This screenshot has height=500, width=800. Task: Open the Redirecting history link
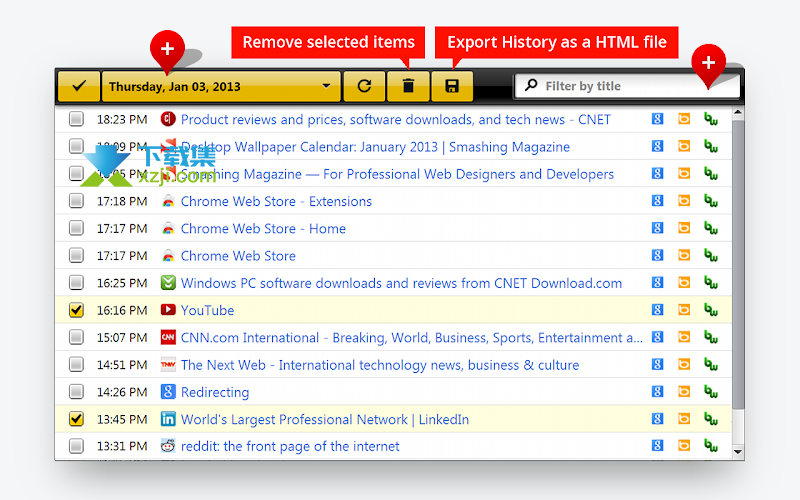[215, 392]
